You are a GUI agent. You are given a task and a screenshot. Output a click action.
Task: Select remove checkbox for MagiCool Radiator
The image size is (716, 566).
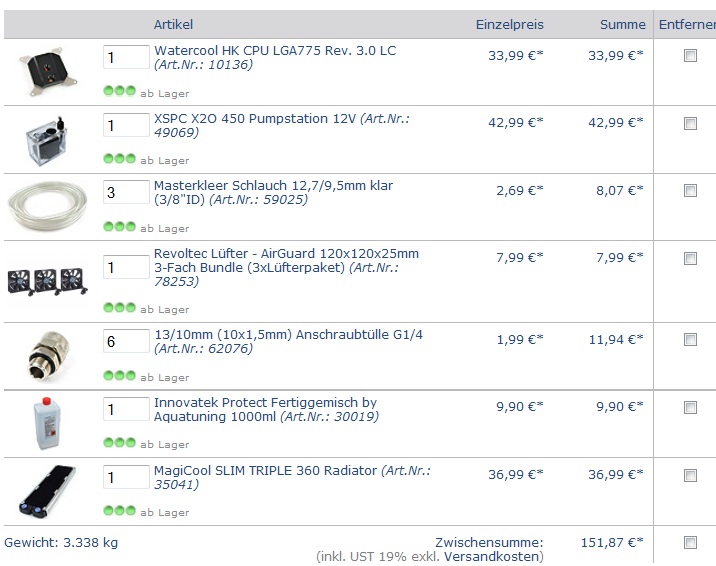pos(690,475)
